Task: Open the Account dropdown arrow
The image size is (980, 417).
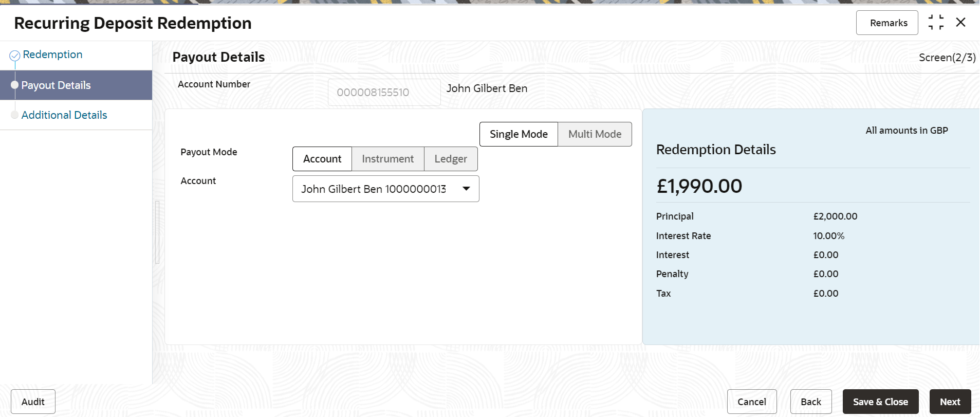Action: [466, 189]
